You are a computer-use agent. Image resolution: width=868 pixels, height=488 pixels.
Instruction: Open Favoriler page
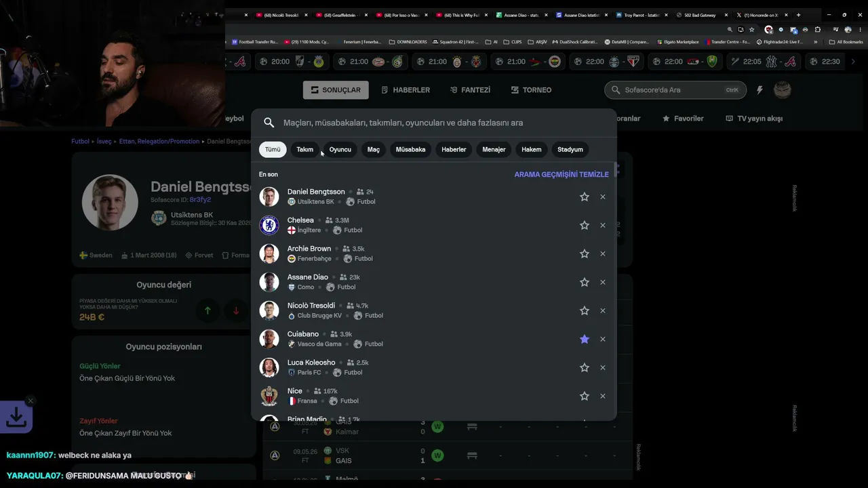pyautogui.click(x=683, y=119)
